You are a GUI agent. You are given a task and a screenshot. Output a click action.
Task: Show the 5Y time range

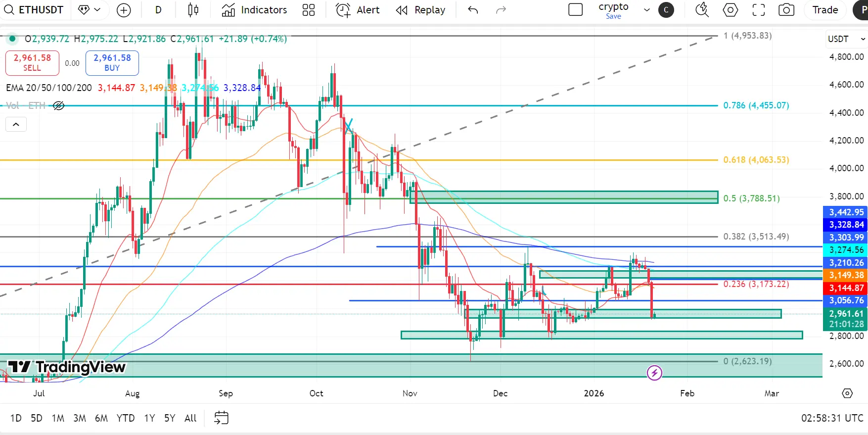[x=170, y=418]
